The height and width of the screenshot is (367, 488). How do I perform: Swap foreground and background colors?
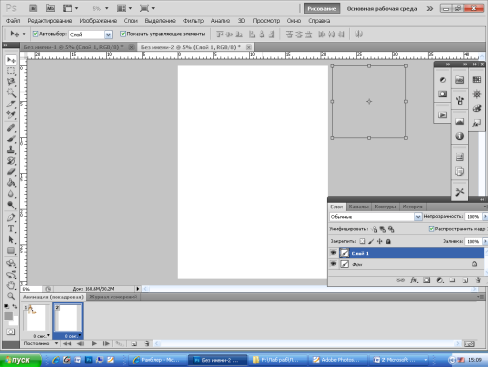click(15, 306)
